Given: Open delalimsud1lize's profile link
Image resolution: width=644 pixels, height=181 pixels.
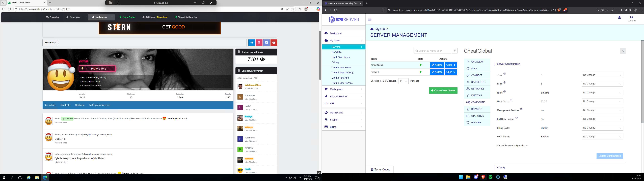Looking at the screenshot, I should (253, 85).
